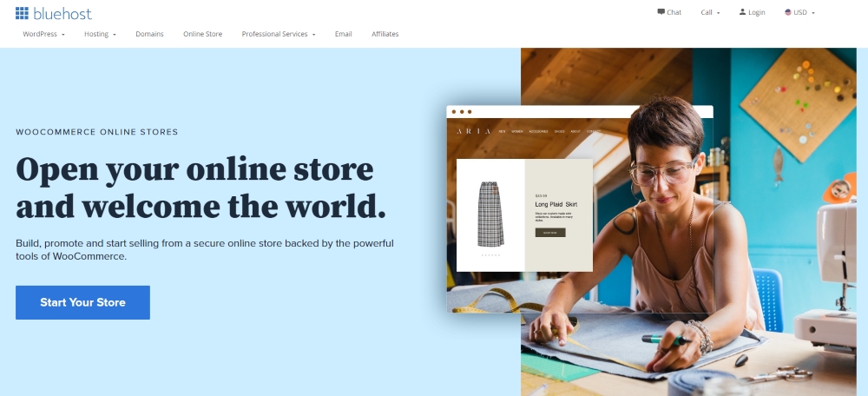
Task: Click the US flag currency icon
Action: [788, 12]
